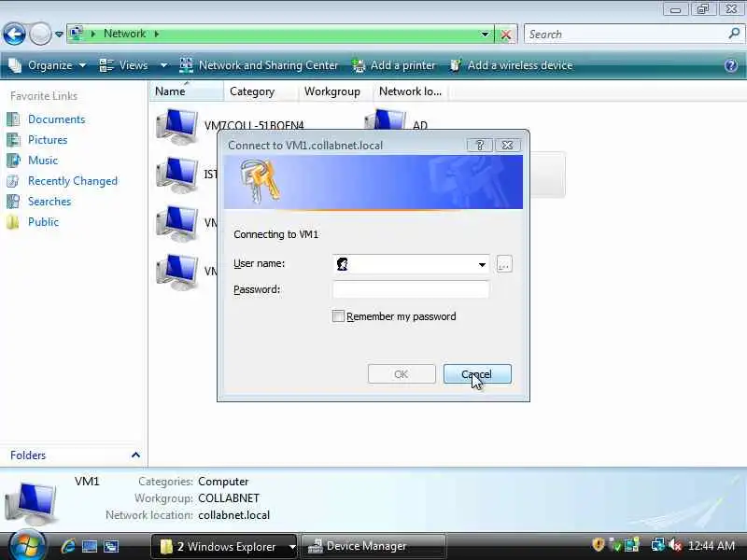Viewport: 747px width, 560px height.
Task: Open Music favorite link
Action: coord(43,160)
